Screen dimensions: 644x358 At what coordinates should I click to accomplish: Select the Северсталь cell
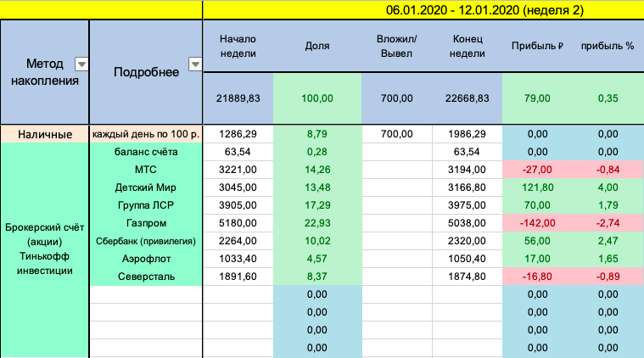coord(145,277)
